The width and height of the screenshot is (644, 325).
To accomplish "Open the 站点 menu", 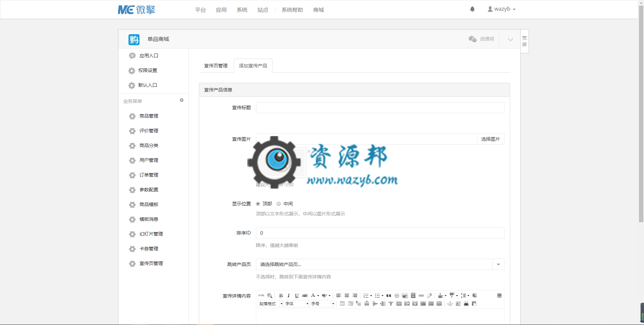I will (x=263, y=10).
